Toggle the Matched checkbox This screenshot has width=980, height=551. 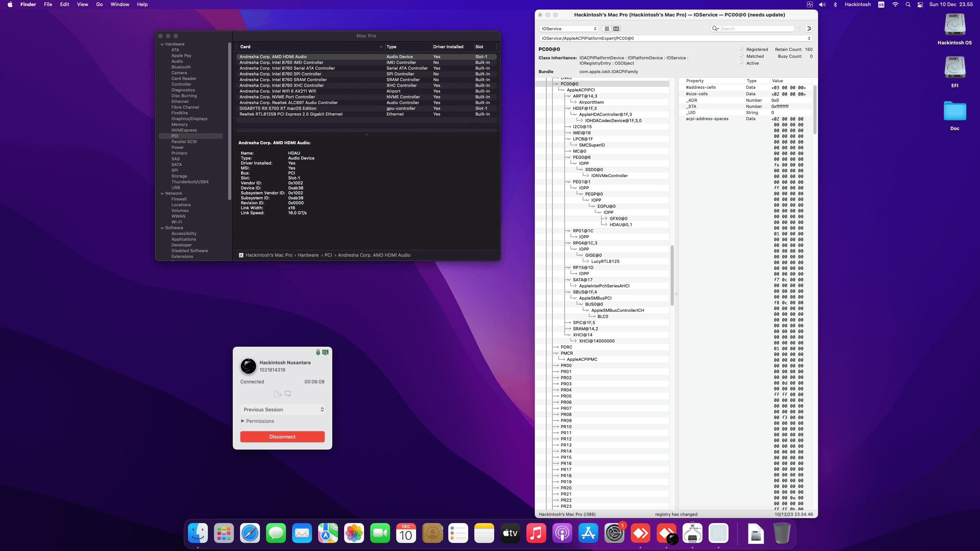(742, 56)
